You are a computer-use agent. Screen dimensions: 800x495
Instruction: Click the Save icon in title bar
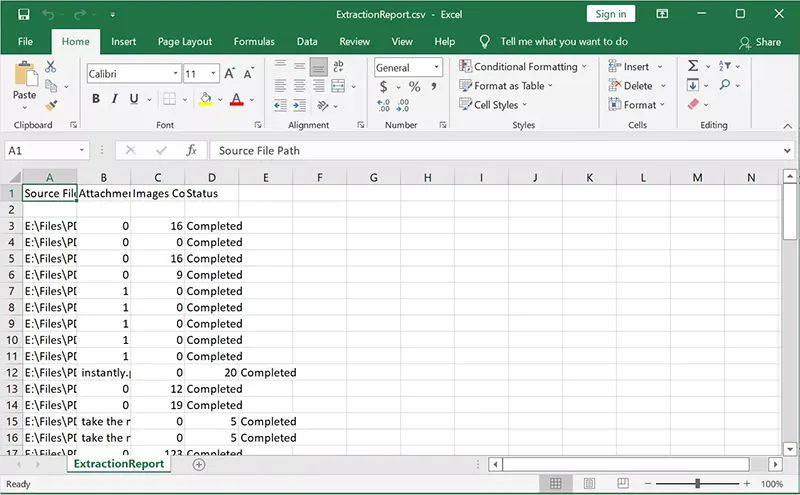(23, 14)
